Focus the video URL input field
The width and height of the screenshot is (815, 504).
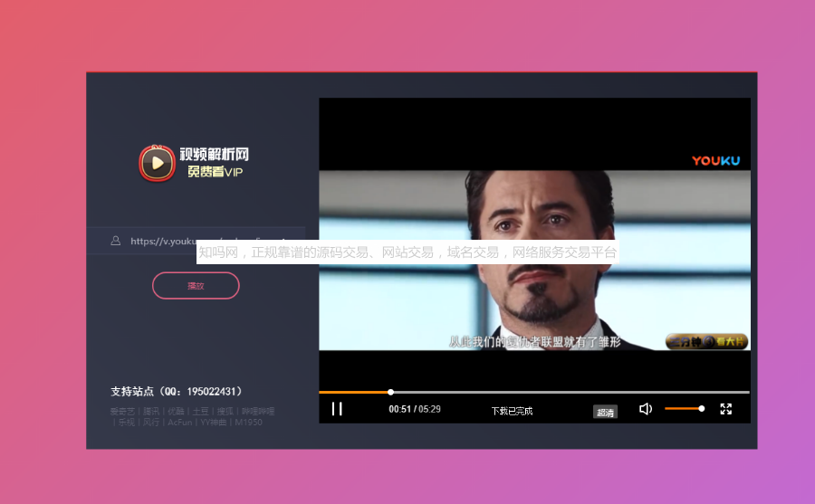196,241
